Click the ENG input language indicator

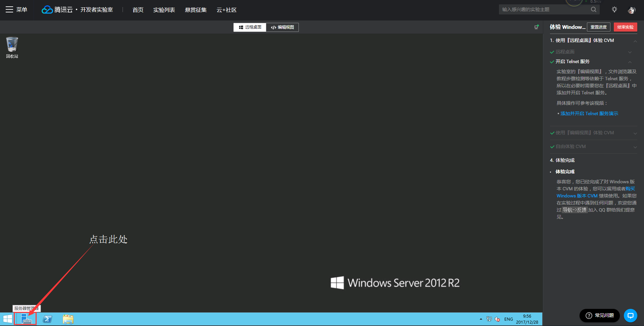tap(509, 319)
